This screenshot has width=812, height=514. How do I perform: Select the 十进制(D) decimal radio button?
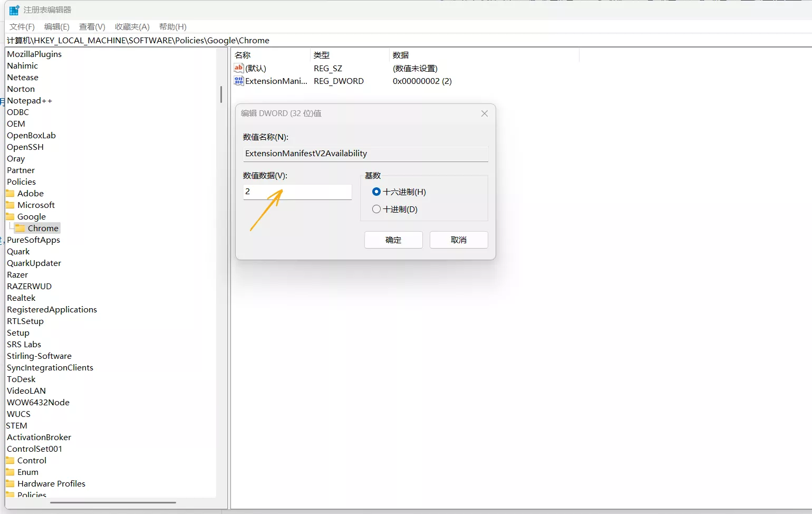pyautogui.click(x=376, y=209)
